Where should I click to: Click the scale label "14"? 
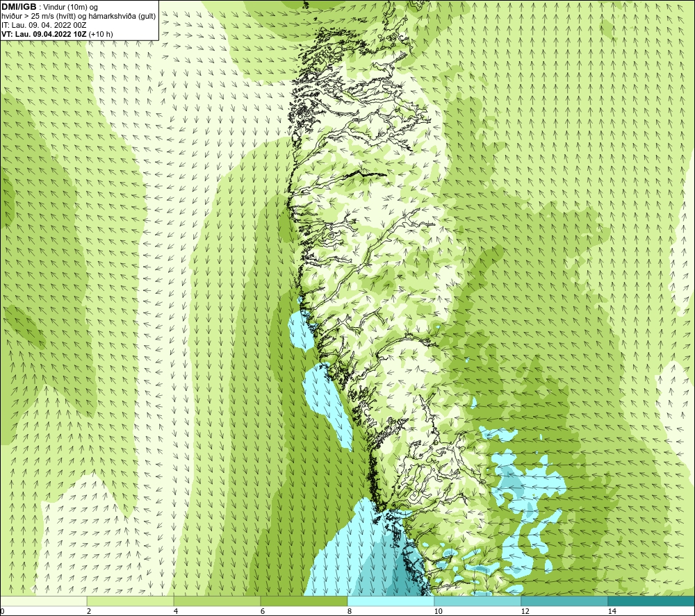point(612,611)
